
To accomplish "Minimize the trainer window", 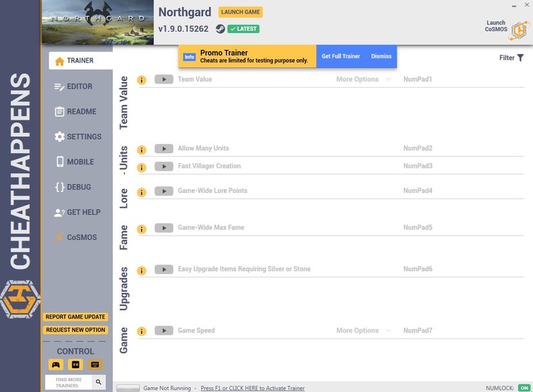I will [x=514, y=5].
